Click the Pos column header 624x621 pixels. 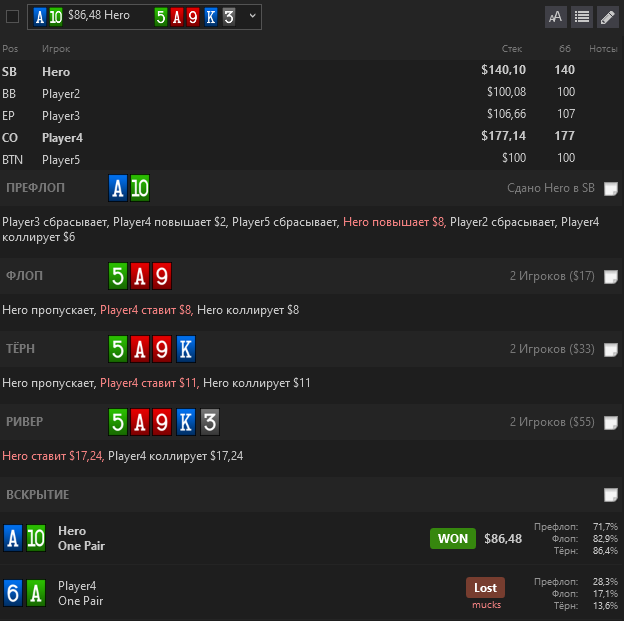10,49
